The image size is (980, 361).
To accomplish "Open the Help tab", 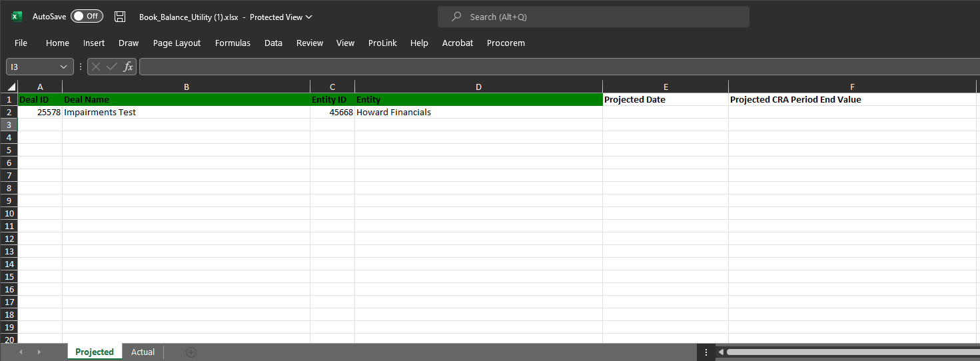I will 419,43.
